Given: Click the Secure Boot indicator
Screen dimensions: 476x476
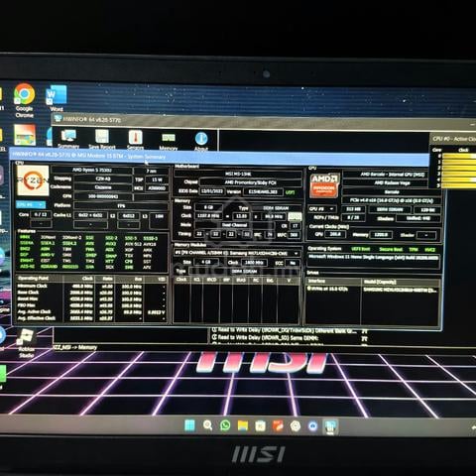Looking at the screenshot, I should point(391,249).
